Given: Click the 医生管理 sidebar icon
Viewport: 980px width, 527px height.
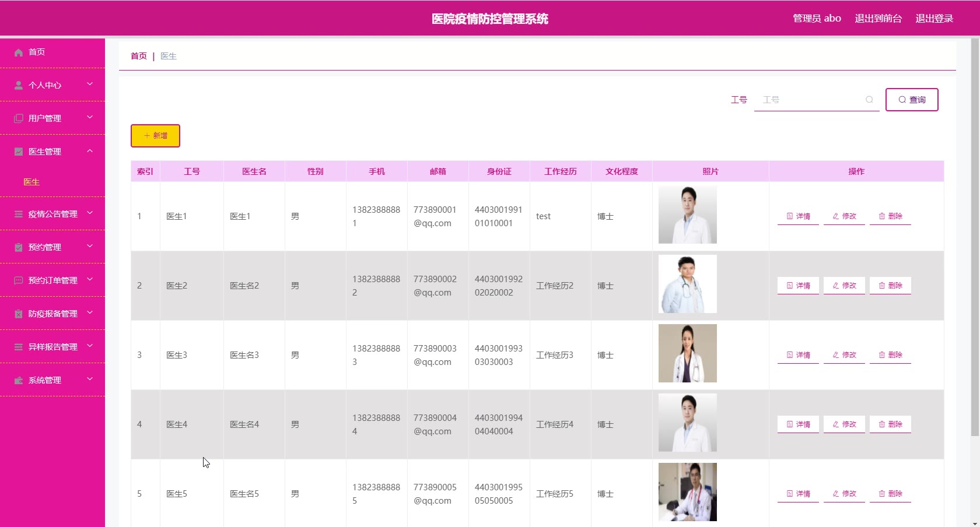Looking at the screenshot, I should point(19,152).
